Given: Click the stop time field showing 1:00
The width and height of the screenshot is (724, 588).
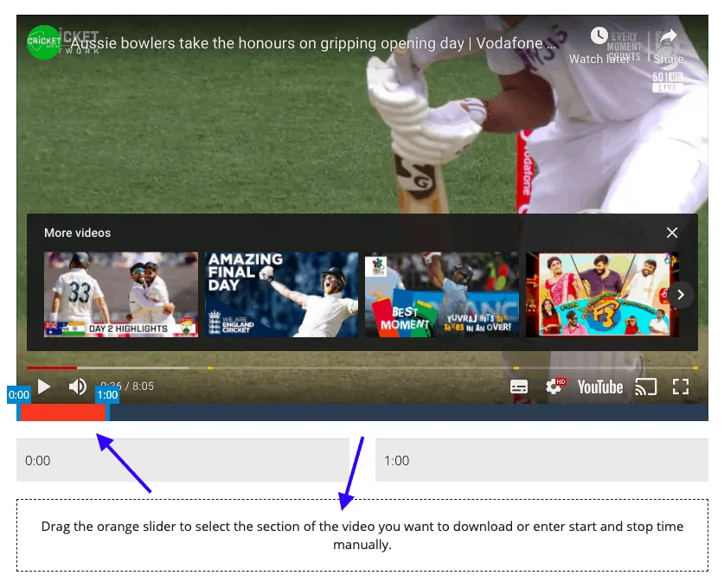Looking at the screenshot, I should click(x=541, y=460).
